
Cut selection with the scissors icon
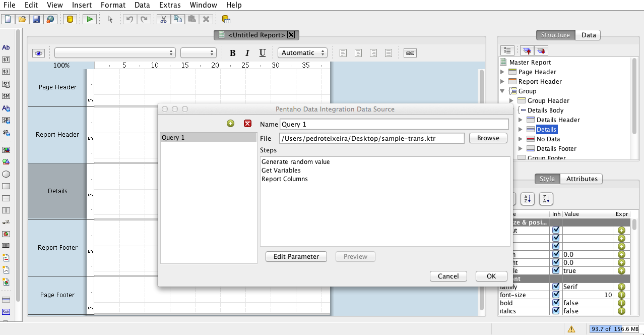point(163,19)
